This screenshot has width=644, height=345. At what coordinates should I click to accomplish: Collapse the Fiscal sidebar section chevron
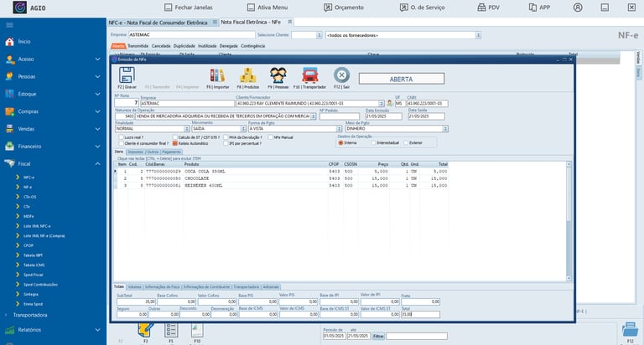(98, 163)
